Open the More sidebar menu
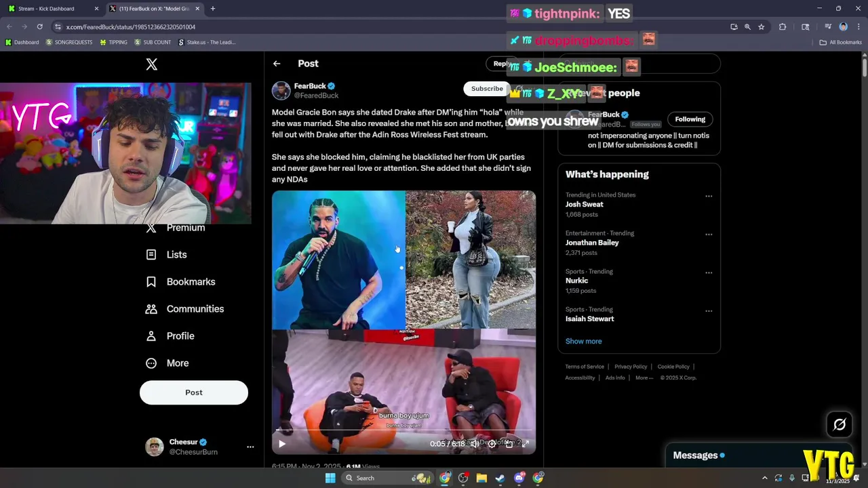The width and height of the screenshot is (868, 488). point(167,363)
